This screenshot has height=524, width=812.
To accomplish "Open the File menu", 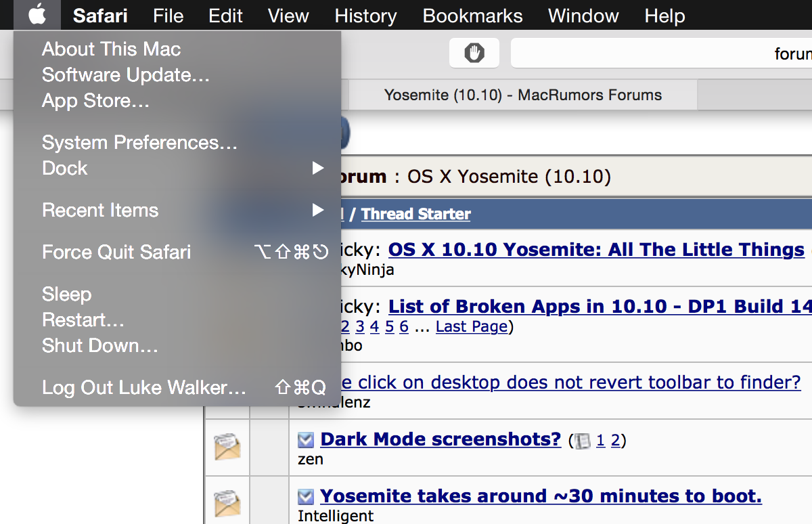I will click(168, 16).
